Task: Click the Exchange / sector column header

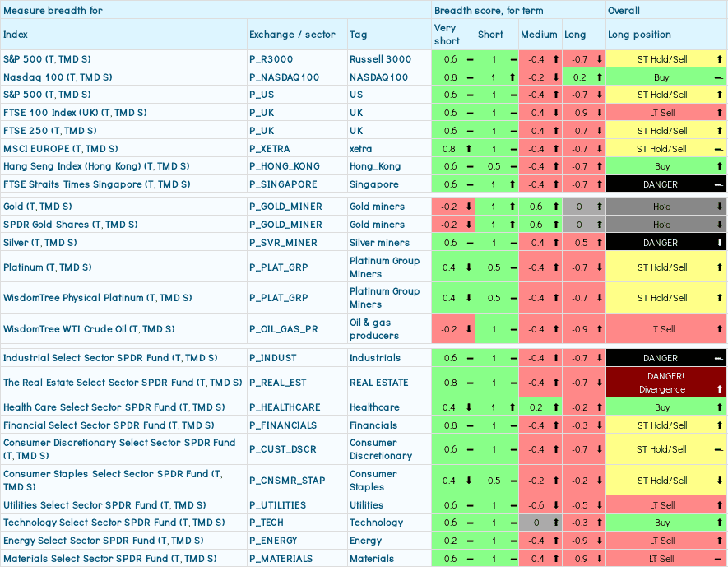Action: pos(292,35)
